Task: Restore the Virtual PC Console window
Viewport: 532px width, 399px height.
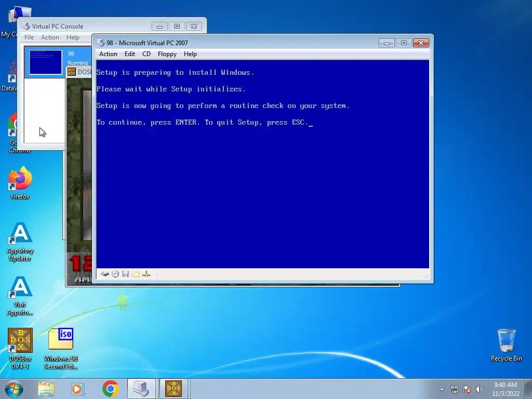Action: [177, 26]
